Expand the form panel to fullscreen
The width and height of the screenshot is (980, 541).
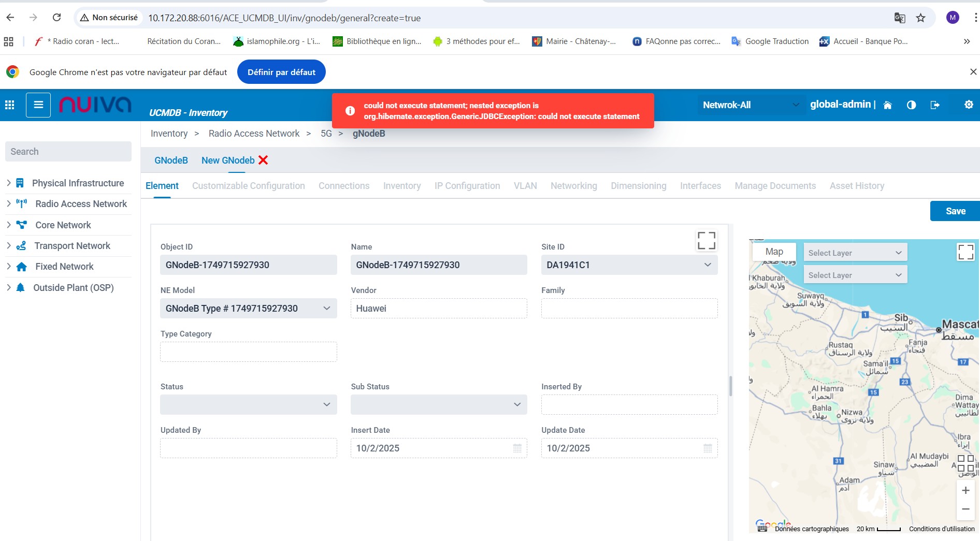click(706, 240)
